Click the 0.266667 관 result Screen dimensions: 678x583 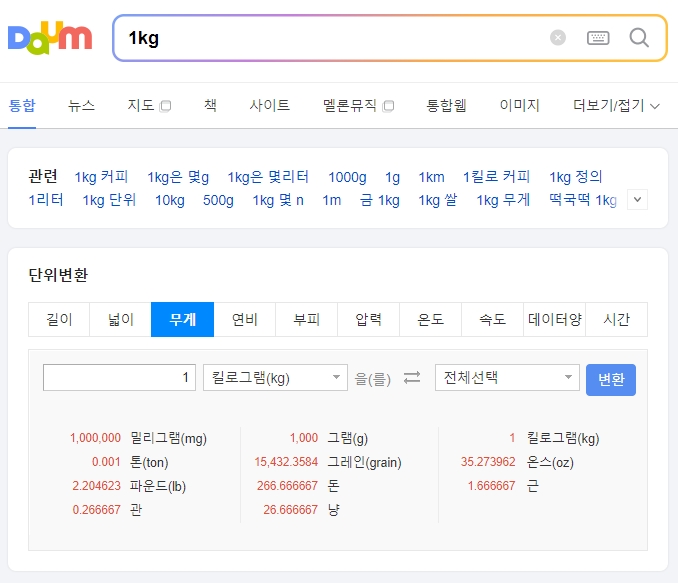pos(107,509)
